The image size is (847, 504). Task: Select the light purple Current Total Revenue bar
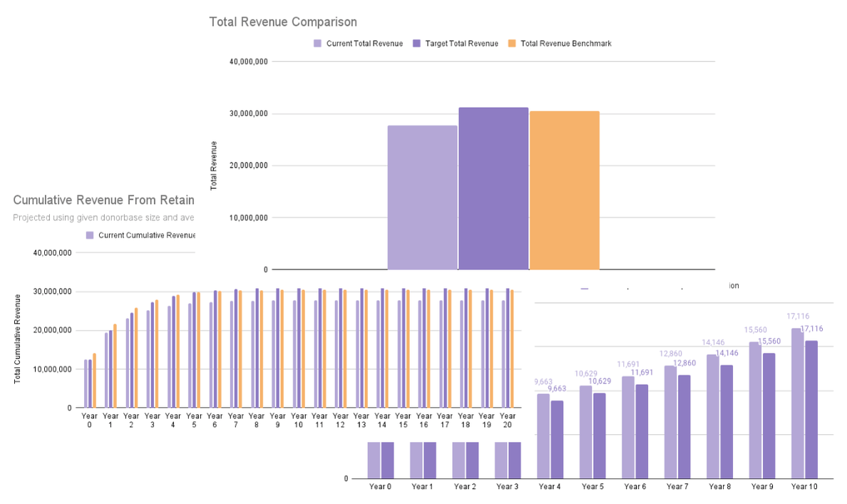(x=422, y=196)
